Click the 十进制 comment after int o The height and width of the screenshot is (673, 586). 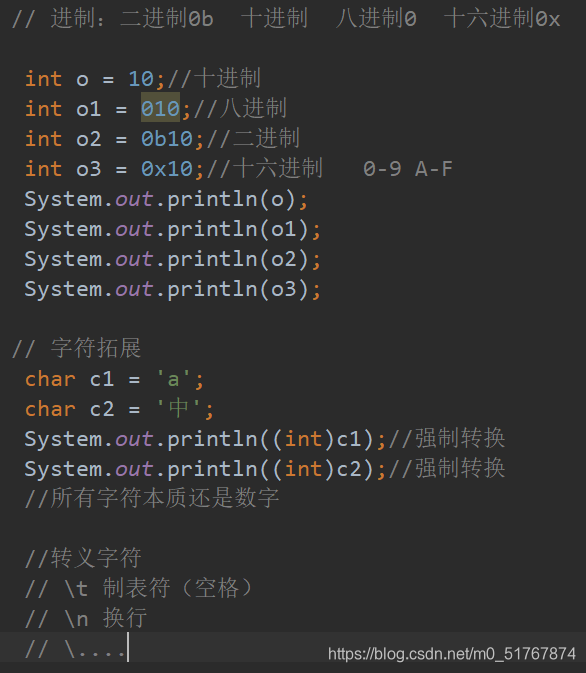(x=214, y=79)
